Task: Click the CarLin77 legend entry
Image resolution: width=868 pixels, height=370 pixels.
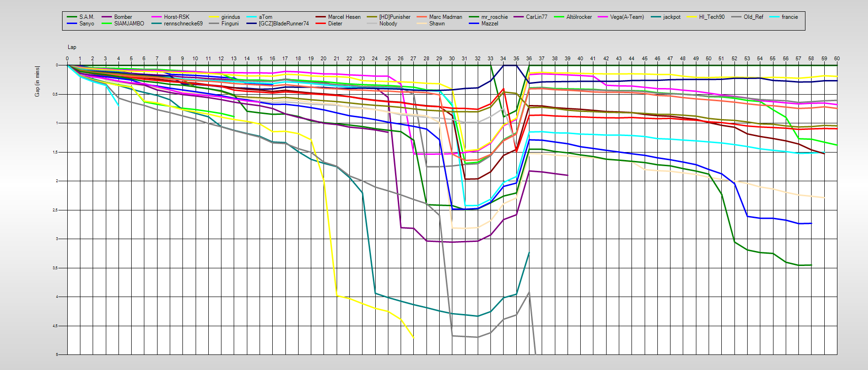Action: [x=537, y=17]
